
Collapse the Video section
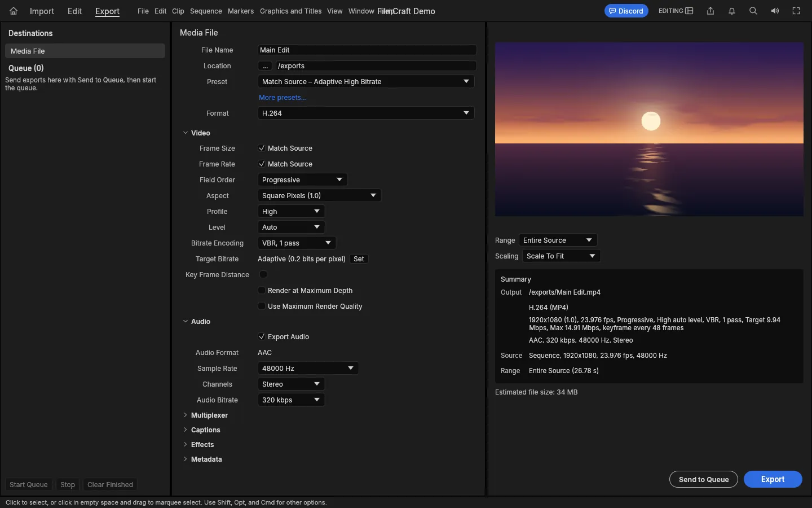coord(186,133)
